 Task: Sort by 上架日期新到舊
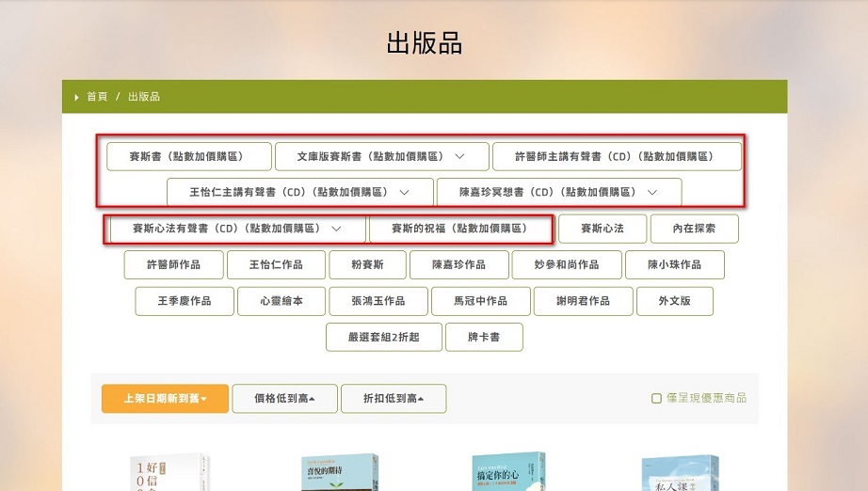(x=165, y=399)
